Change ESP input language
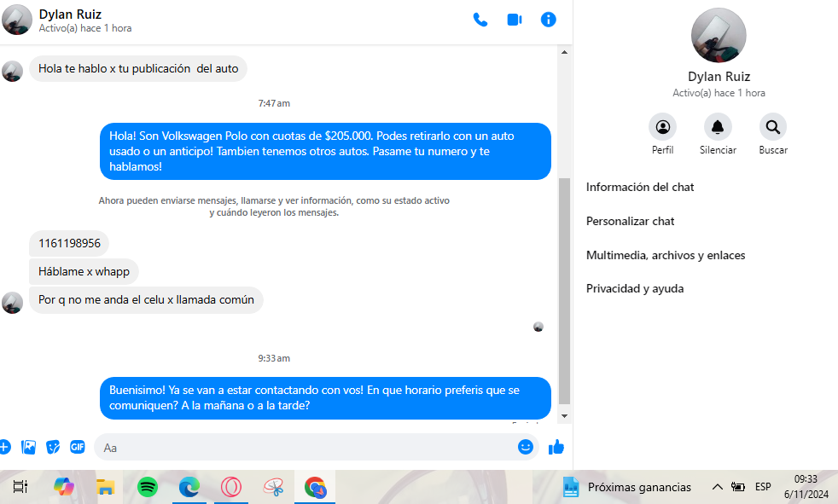The height and width of the screenshot is (504, 838). pos(763,487)
